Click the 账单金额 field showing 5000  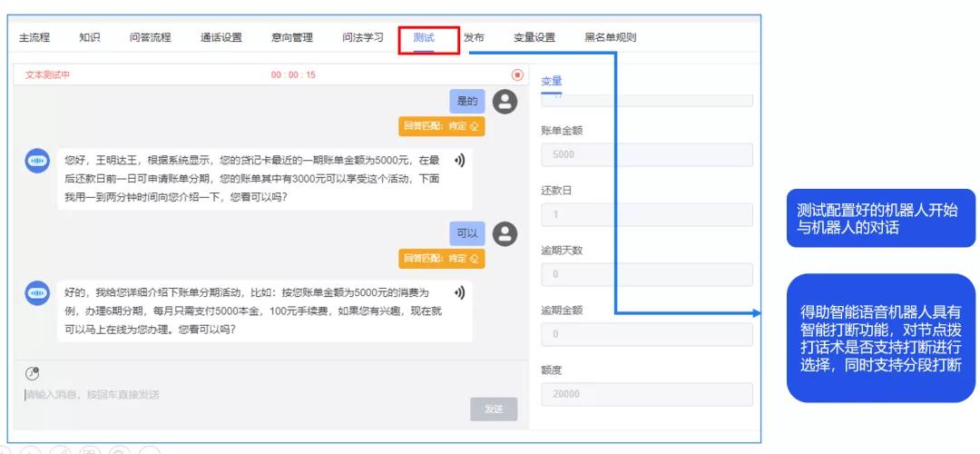[646, 154]
